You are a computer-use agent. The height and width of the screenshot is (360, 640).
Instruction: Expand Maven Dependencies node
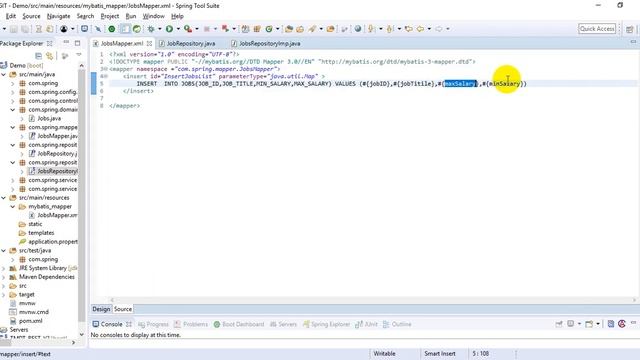[x=4, y=277]
